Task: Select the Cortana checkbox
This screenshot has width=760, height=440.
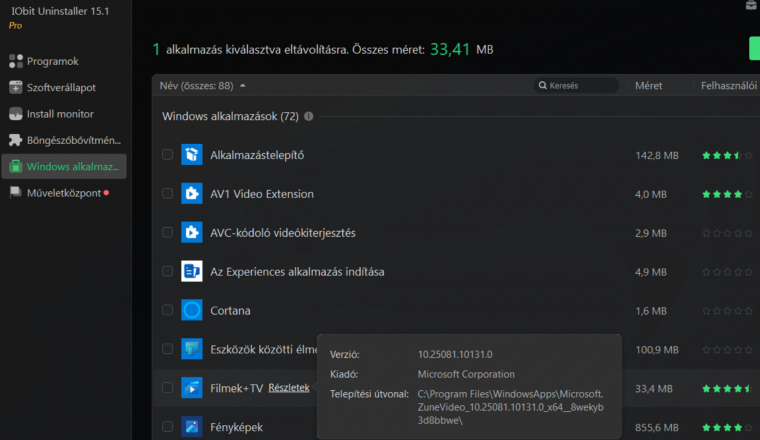Action: point(167,310)
